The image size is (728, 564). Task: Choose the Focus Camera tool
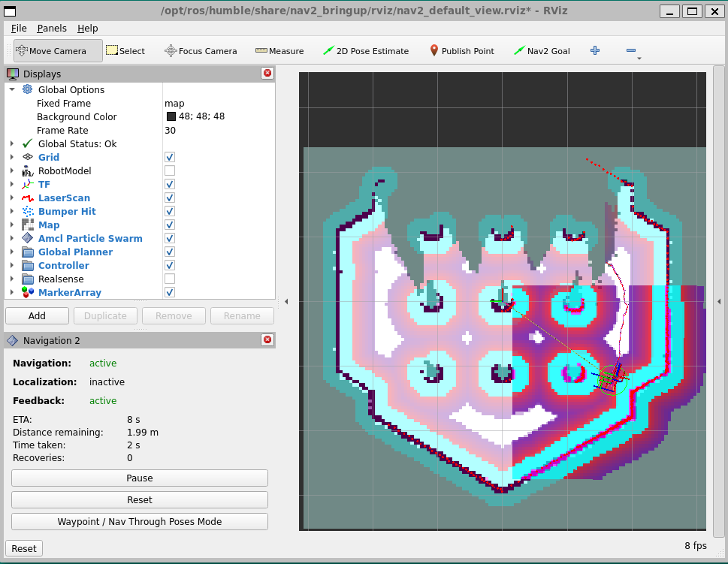point(201,51)
